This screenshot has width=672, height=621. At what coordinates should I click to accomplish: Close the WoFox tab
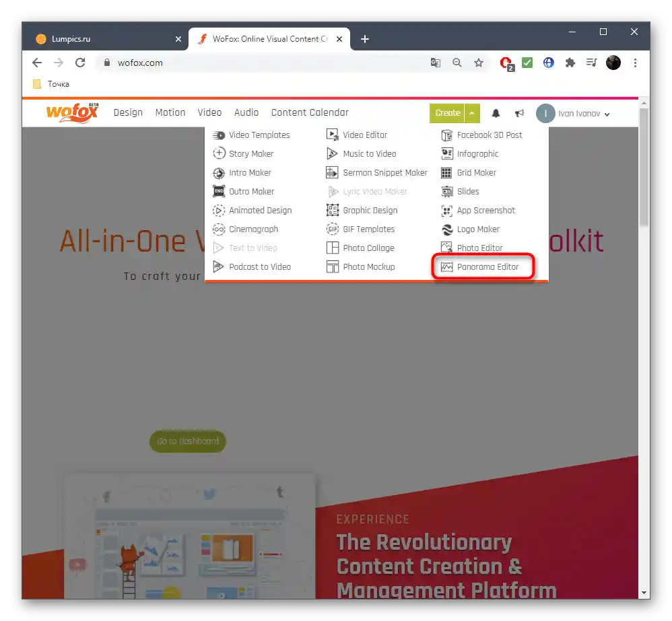[x=339, y=39]
